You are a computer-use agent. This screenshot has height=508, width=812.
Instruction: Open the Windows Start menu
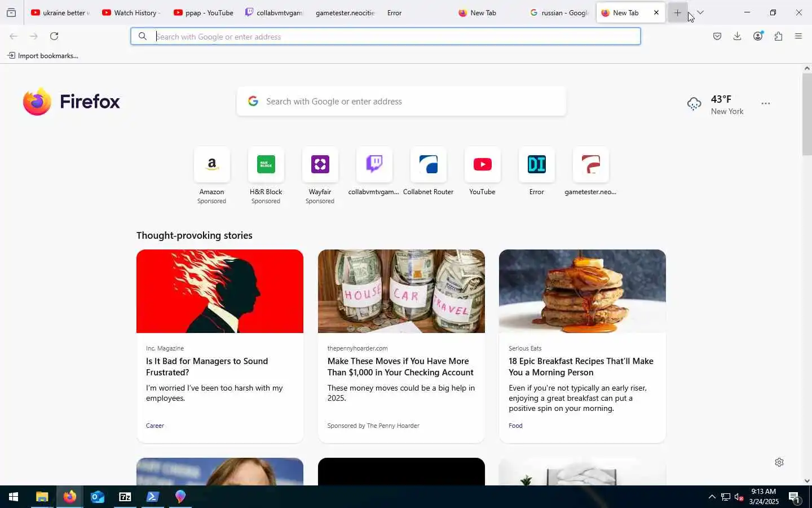[14, 497]
